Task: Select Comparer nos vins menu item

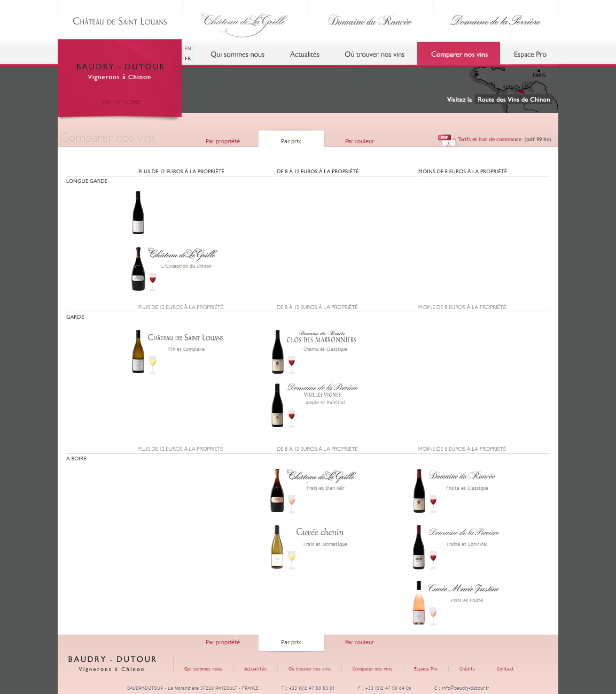Action: (x=459, y=54)
